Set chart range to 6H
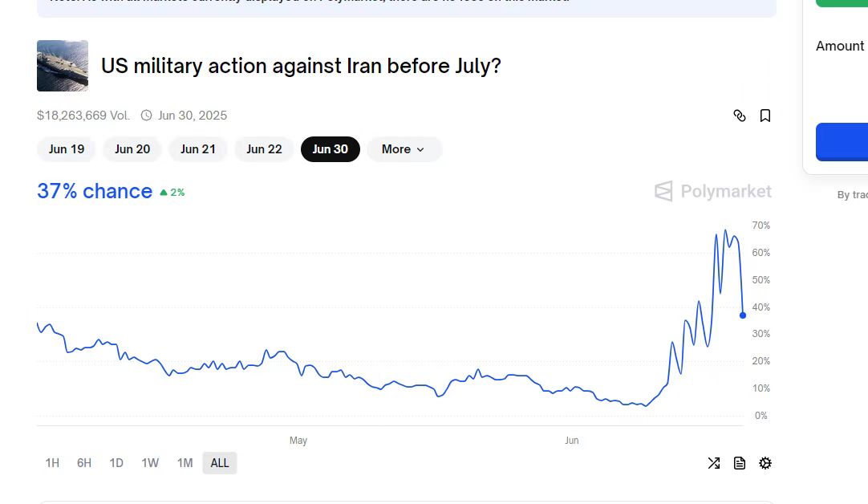Image resolution: width=868 pixels, height=504 pixels. click(84, 463)
